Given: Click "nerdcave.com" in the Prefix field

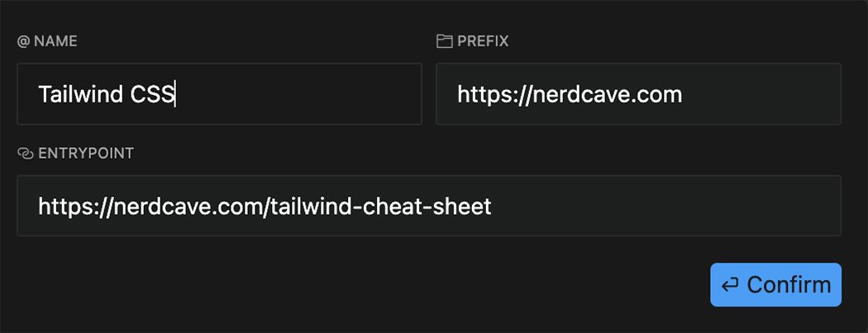Looking at the screenshot, I should coord(608,95).
